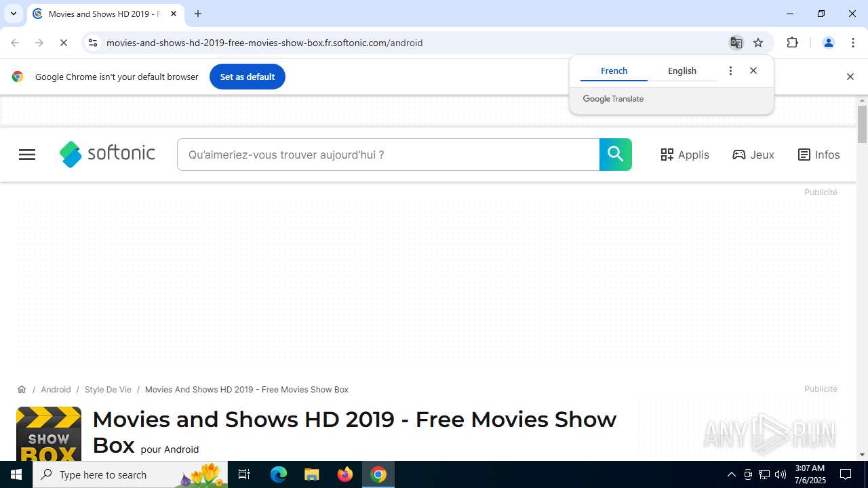Open Windows Start menu

[16, 474]
